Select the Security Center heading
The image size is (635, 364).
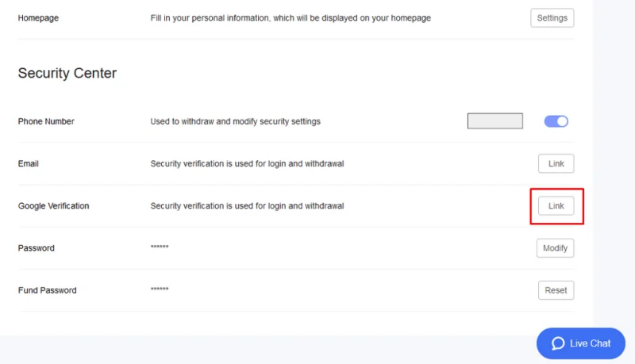tap(67, 73)
